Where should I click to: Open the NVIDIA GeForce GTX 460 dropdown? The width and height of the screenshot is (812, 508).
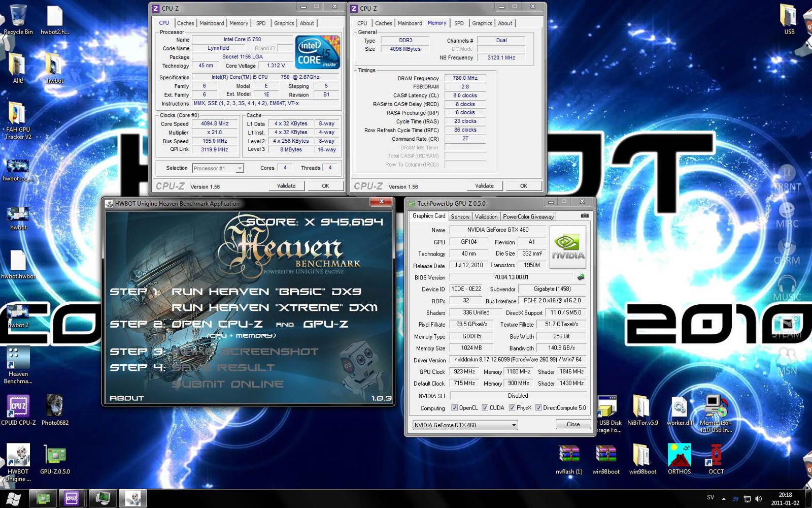[465, 425]
